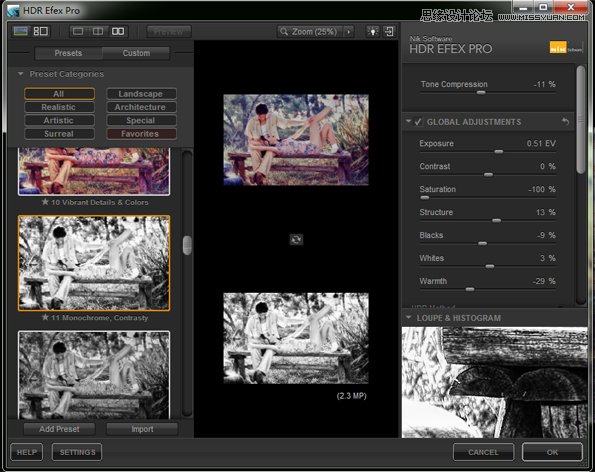
Task: Toggle the background brightness lightbulb icon
Action: 373,31
